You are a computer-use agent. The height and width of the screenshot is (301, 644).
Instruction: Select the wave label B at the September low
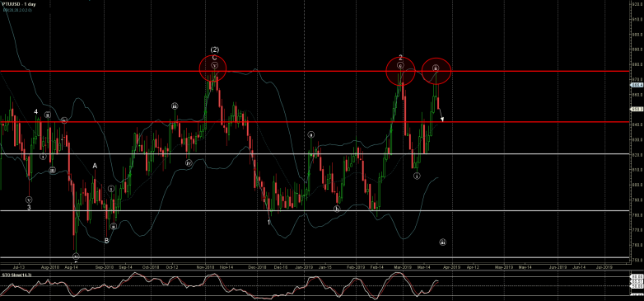[106, 241]
